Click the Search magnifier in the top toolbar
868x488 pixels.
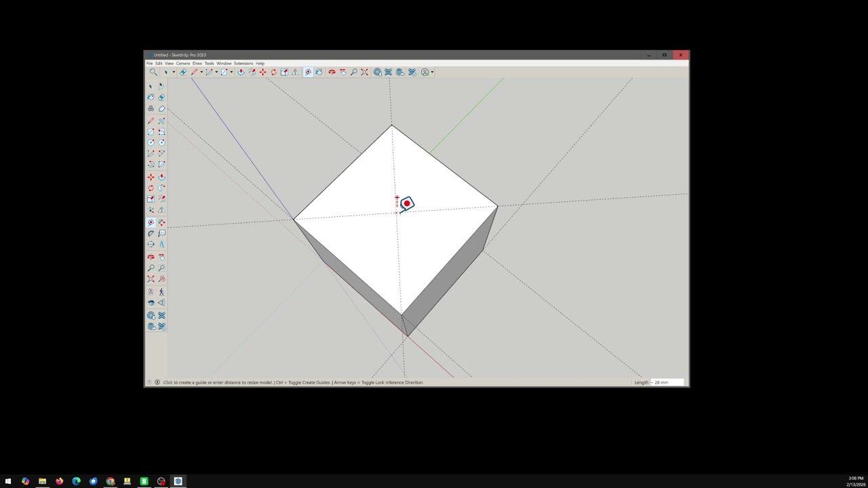pos(153,72)
